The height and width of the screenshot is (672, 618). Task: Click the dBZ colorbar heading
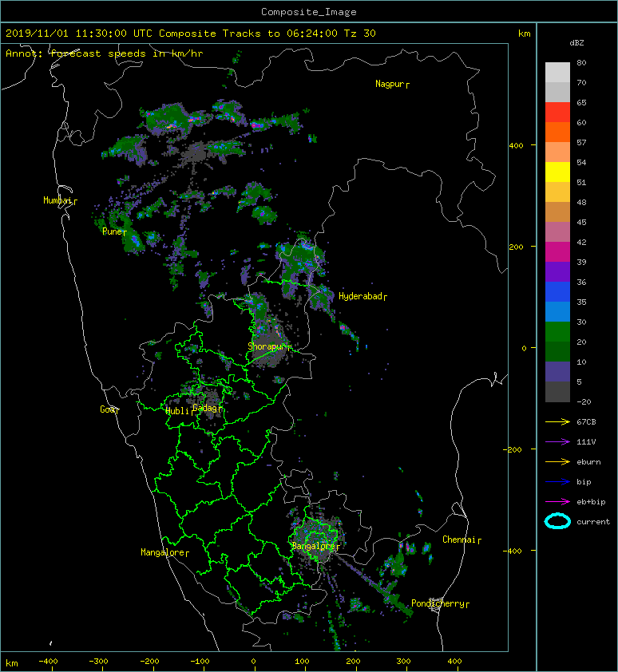pyautogui.click(x=576, y=43)
